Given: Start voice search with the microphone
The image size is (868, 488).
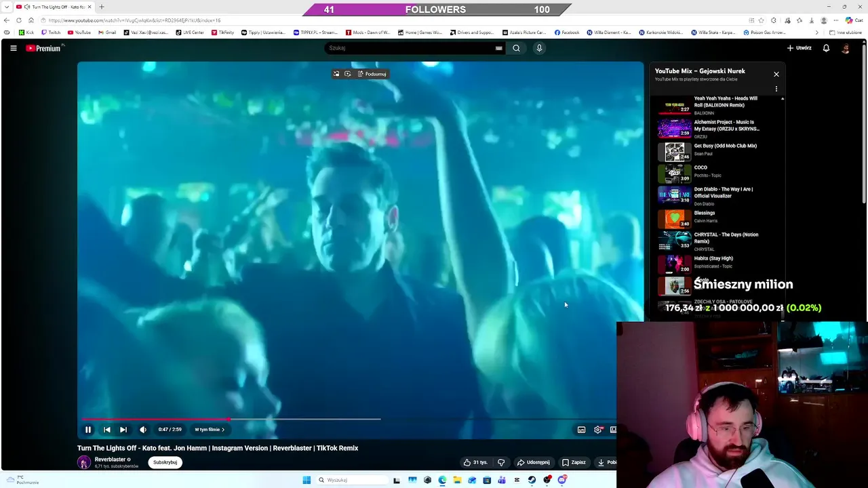Looking at the screenshot, I should pos(539,48).
